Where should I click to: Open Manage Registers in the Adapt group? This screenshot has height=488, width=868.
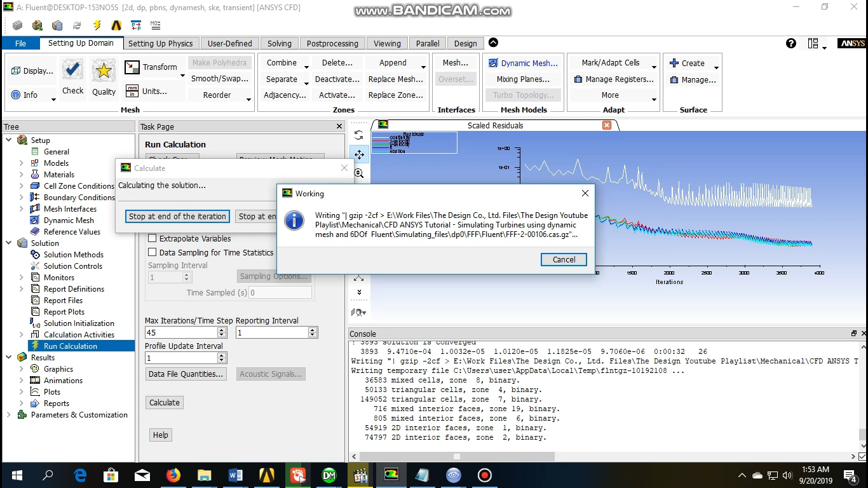click(x=614, y=79)
